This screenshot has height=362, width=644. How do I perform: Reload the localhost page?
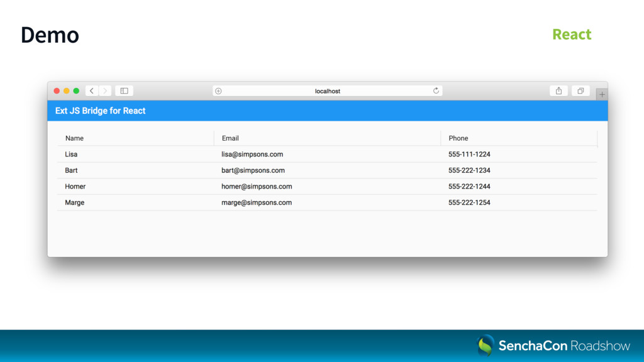(436, 90)
